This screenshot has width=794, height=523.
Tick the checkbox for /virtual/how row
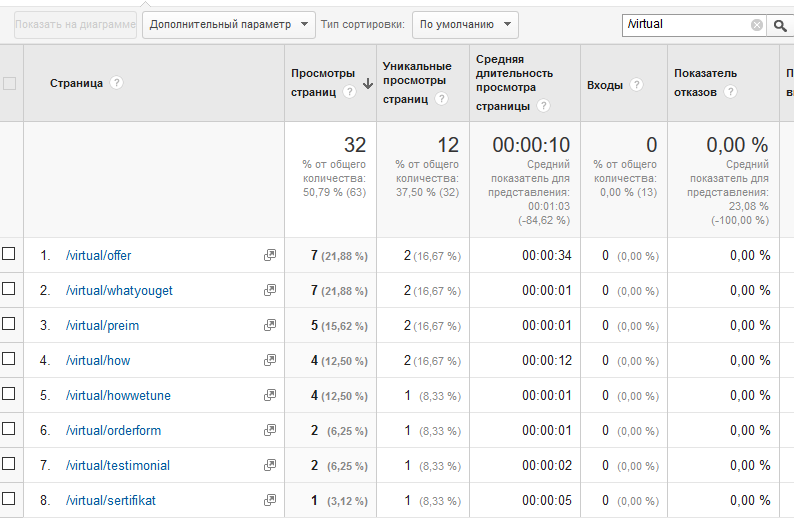(x=9, y=359)
